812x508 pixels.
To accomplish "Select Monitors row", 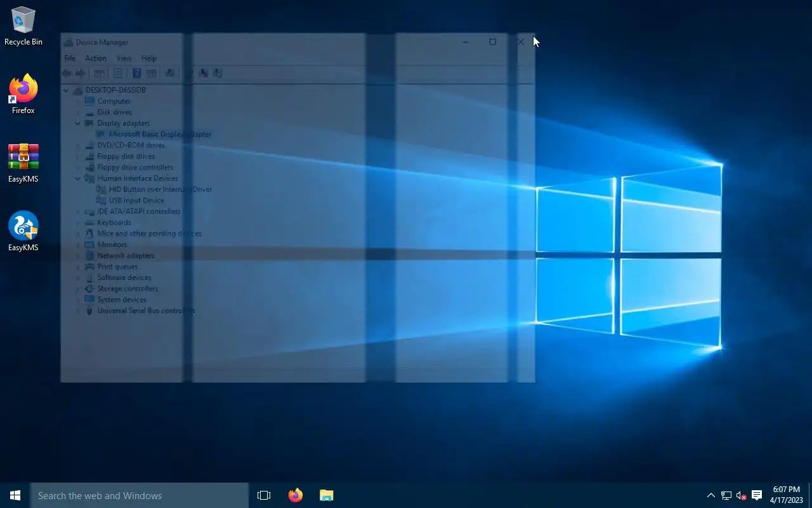I will point(112,244).
